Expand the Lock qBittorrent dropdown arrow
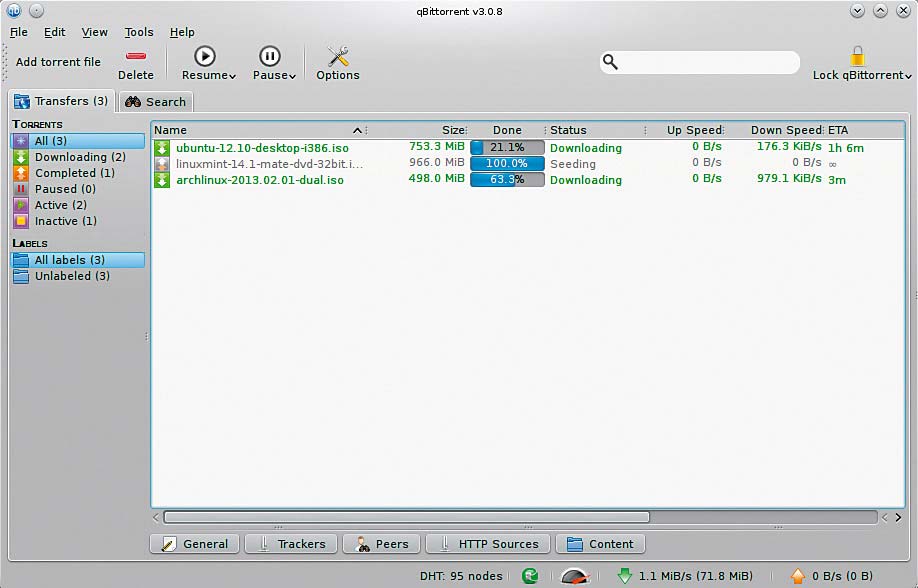 point(908,77)
